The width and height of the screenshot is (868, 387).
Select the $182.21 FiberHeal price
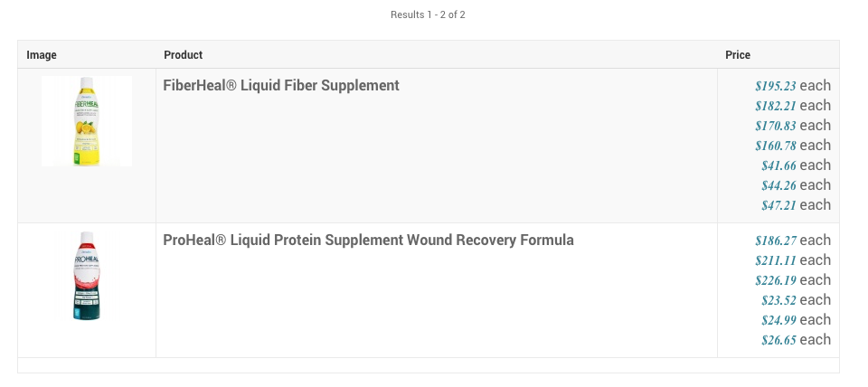tap(776, 106)
